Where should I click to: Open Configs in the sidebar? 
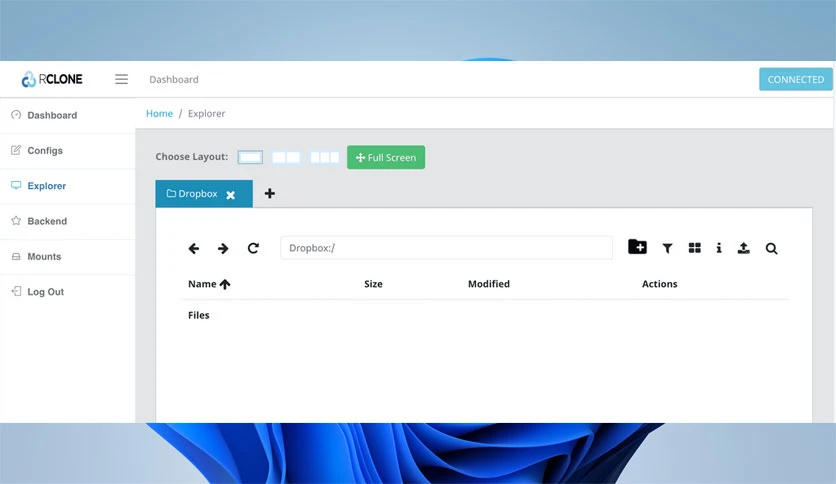click(68, 150)
